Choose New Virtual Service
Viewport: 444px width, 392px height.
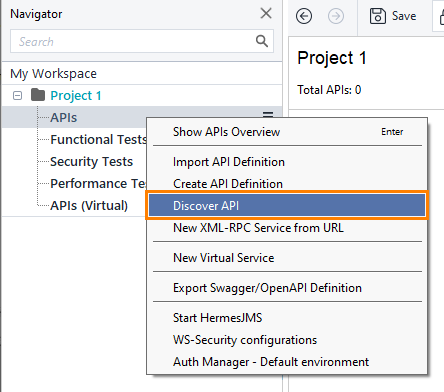[x=287, y=258]
